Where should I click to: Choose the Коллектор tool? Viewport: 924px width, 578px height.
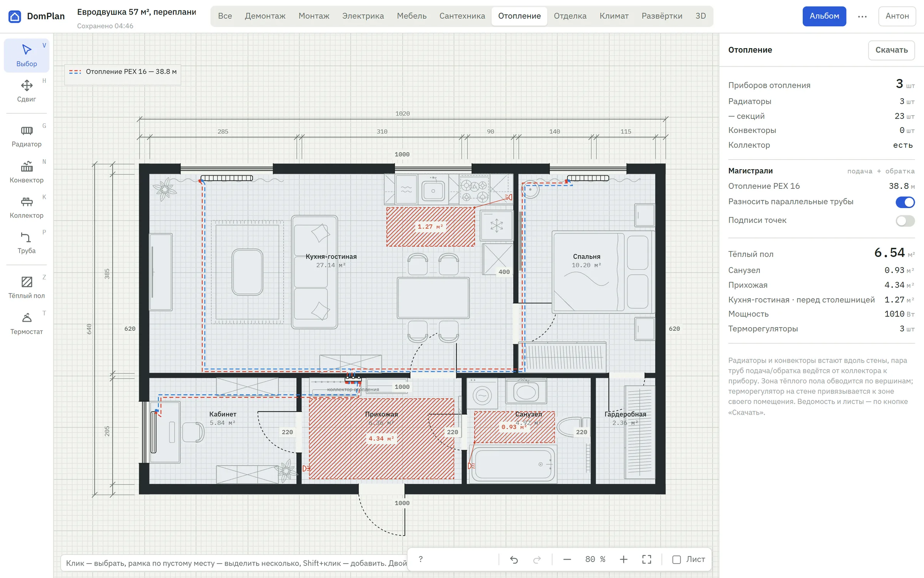click(x=27, y=207)
